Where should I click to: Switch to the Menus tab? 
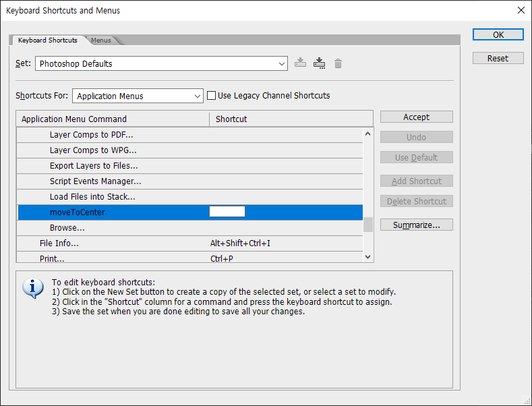click(x=100, y=40)
